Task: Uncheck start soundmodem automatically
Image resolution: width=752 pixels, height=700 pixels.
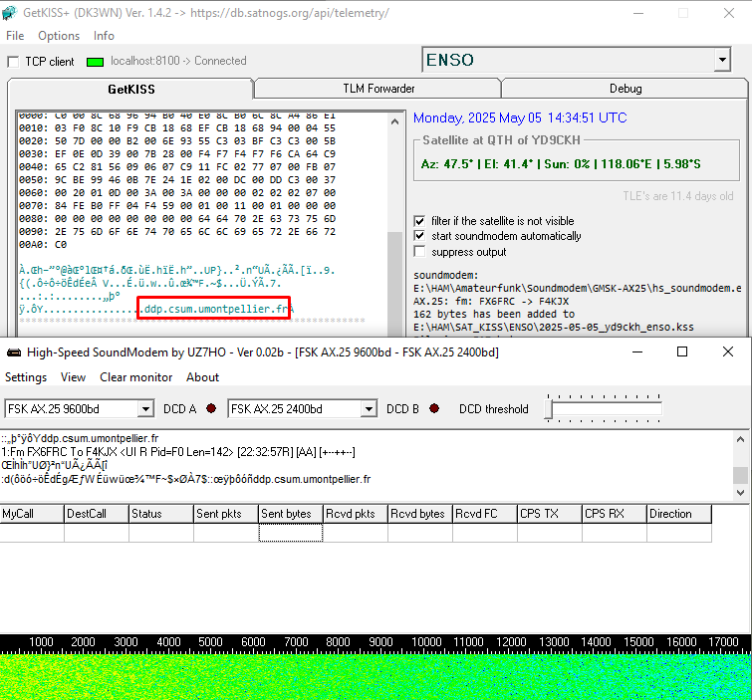Action: tap(419, 236)
